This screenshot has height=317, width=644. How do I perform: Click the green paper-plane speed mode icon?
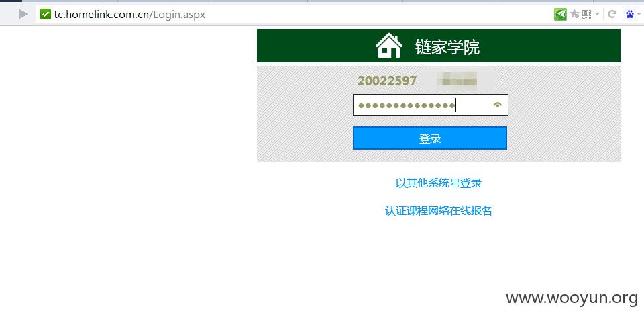560,14
